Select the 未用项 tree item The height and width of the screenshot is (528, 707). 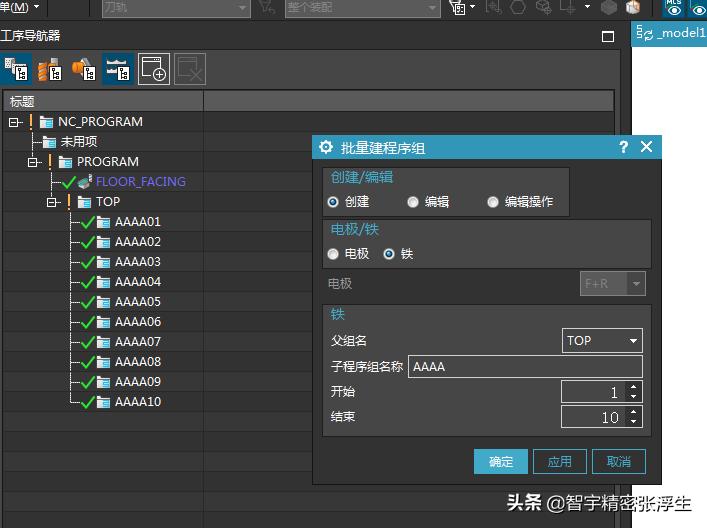[79, 142]
